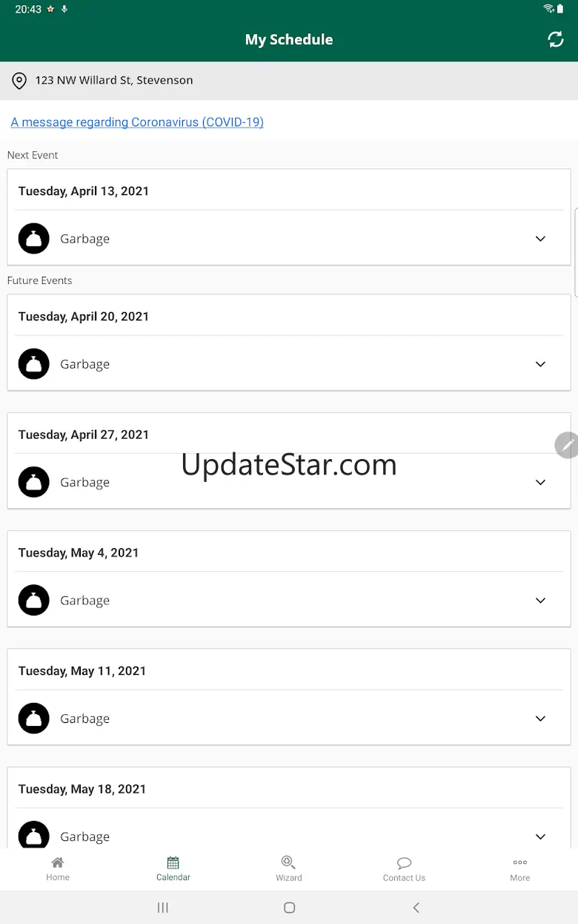Tap the floating pencil edit icon

point(568,445)
